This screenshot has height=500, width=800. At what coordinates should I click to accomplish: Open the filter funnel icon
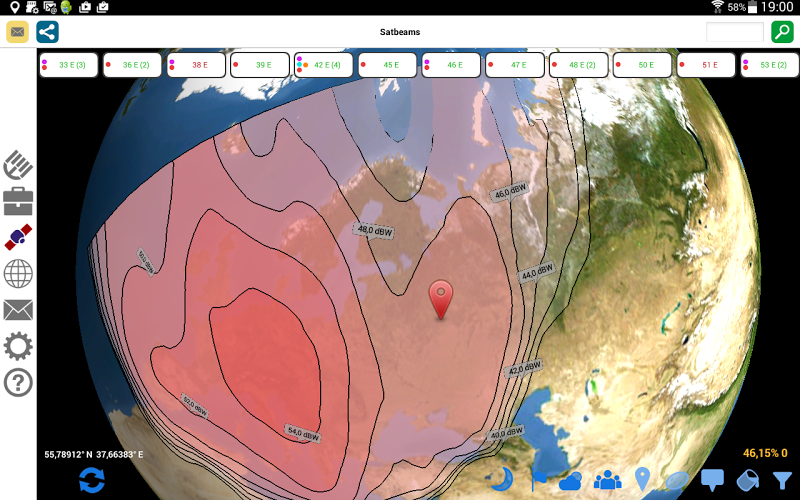(782, 481)
